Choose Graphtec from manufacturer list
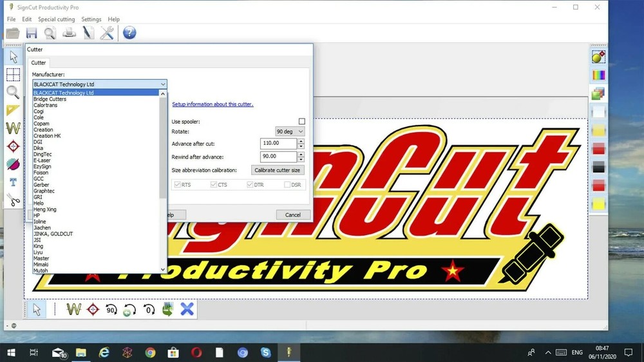644x362 pixels. tap(96, 191)
